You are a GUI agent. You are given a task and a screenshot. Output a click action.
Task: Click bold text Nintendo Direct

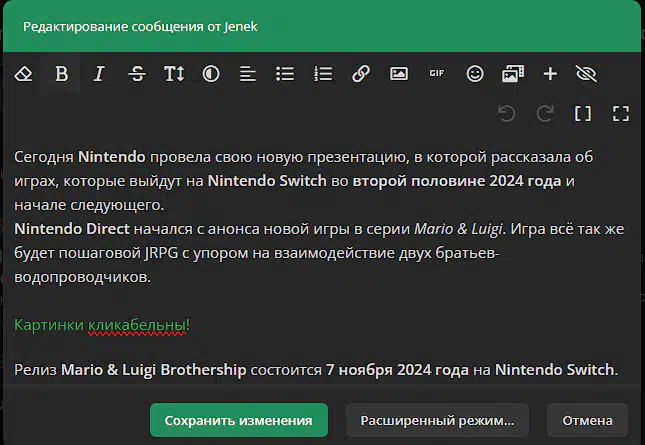[x=72, y=229]
